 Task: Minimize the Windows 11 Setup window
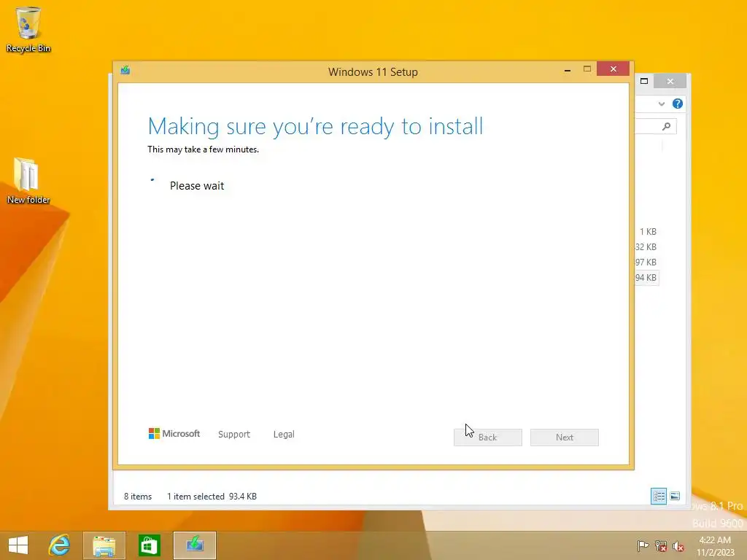[568, 70]
